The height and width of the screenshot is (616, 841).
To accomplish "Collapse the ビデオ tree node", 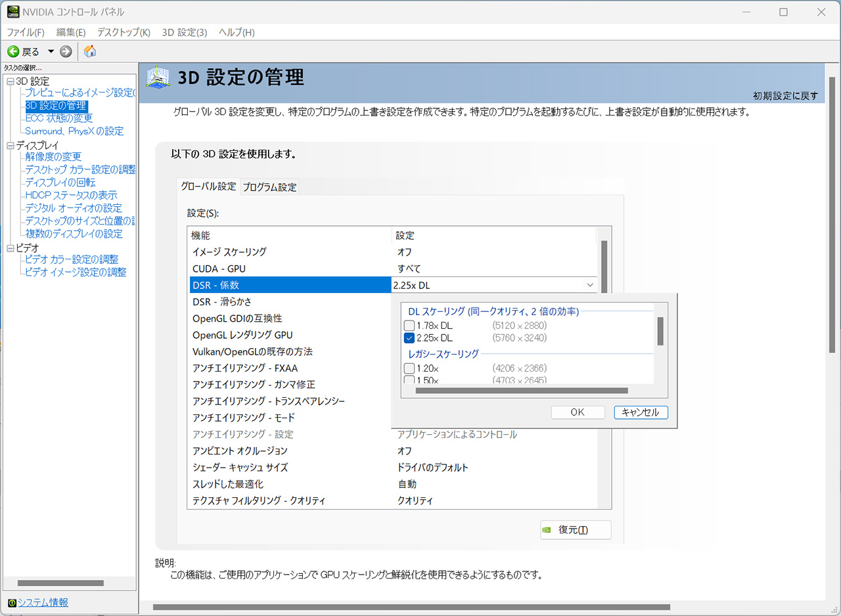I will coord(10,248).
